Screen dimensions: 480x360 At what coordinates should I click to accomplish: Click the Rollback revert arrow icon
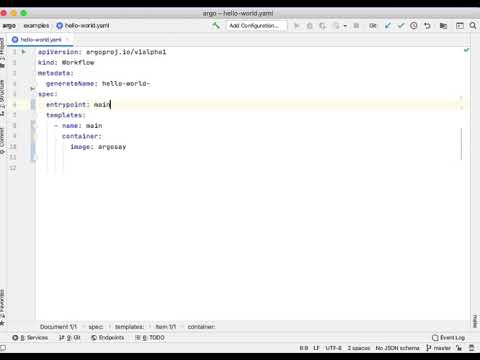tap(427, 26)
